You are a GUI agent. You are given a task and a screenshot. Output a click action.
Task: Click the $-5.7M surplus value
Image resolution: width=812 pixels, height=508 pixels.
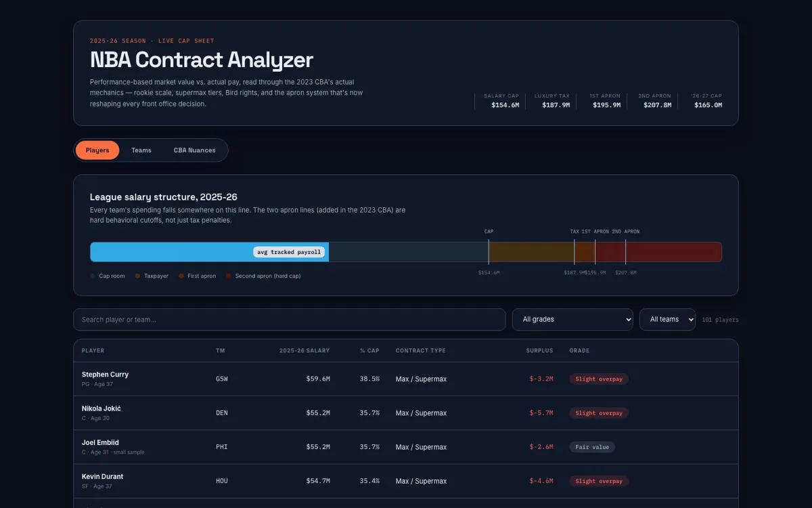pyautogui.click(x=541, y=413)
